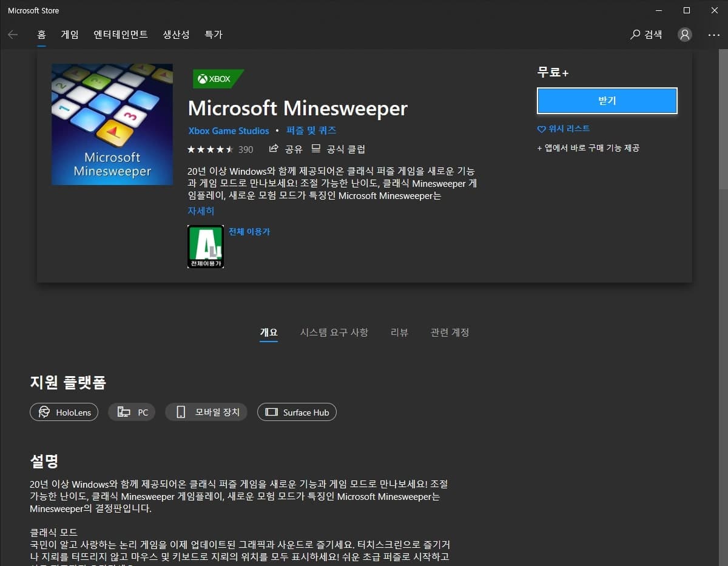The image size is (728, 566).
Task: Open the three-dot more options menu
Action: pos(713,35)
